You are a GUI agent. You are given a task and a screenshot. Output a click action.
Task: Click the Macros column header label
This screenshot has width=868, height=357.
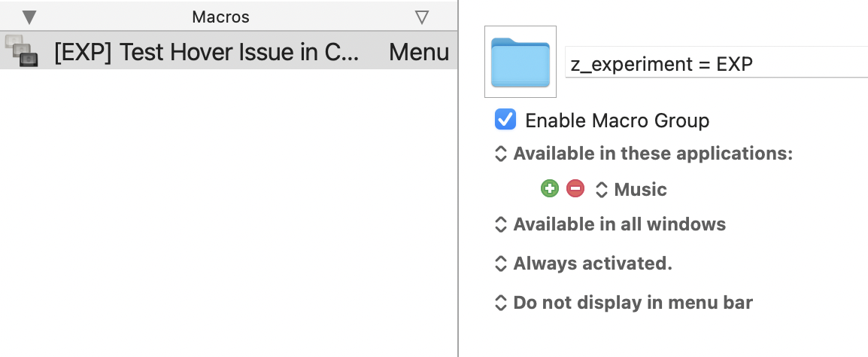[x=220, y=17]
